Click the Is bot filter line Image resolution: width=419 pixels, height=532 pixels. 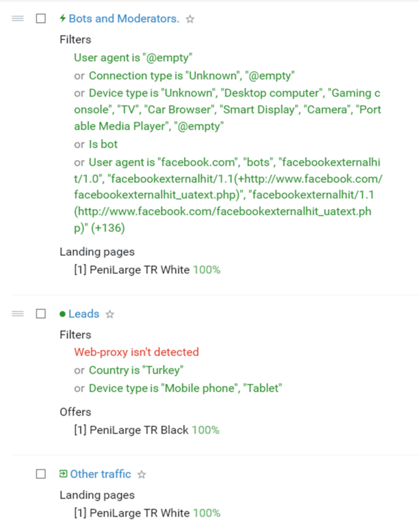click(x=103, y=144)
